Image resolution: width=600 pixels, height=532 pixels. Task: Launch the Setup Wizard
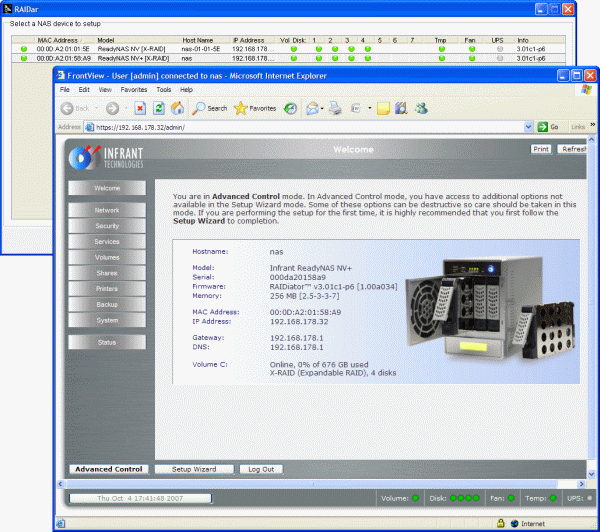[x=194, y=469]
